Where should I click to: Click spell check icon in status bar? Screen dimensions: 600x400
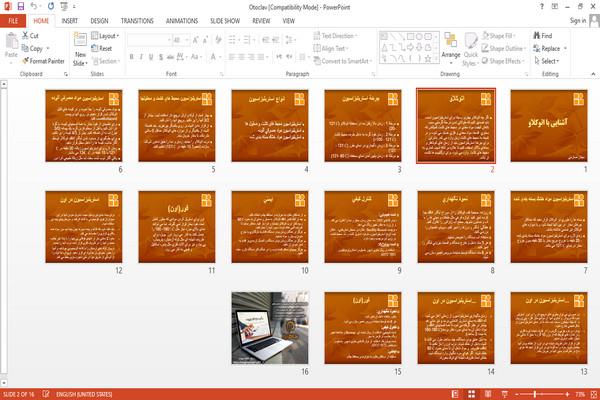[x=46, y=394]
